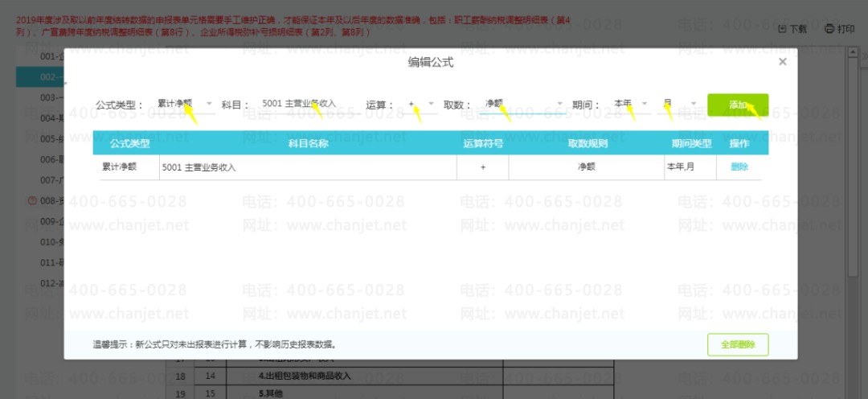Viewport: 868px width, 399px height.
Task: Click the 运算符号 column header
Action: [x=483, y=143]
